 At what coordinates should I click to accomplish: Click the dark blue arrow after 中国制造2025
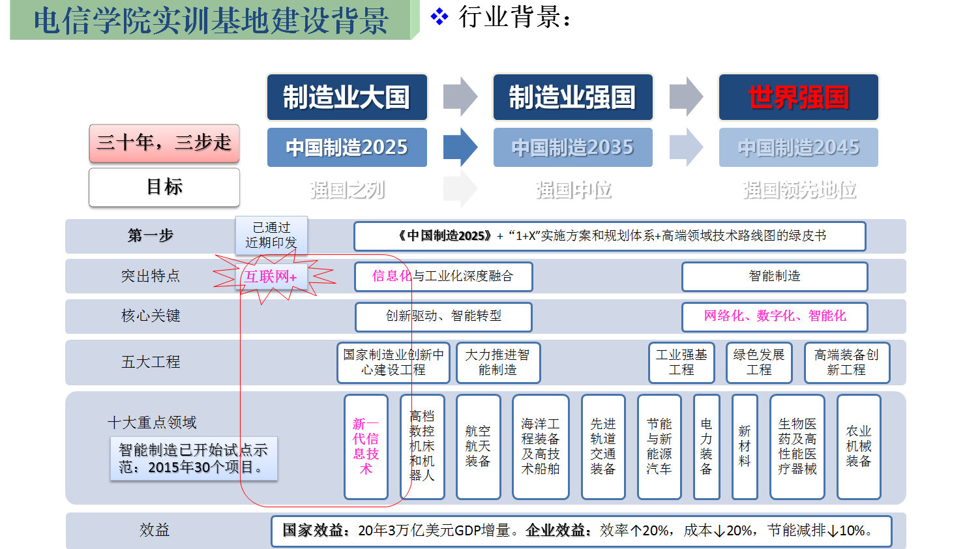(x=460, y=147)
